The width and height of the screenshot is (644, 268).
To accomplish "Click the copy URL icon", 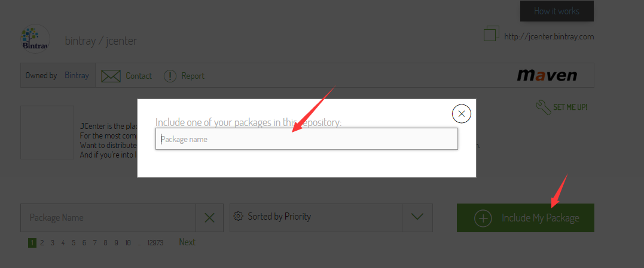I will coord(492,33).
